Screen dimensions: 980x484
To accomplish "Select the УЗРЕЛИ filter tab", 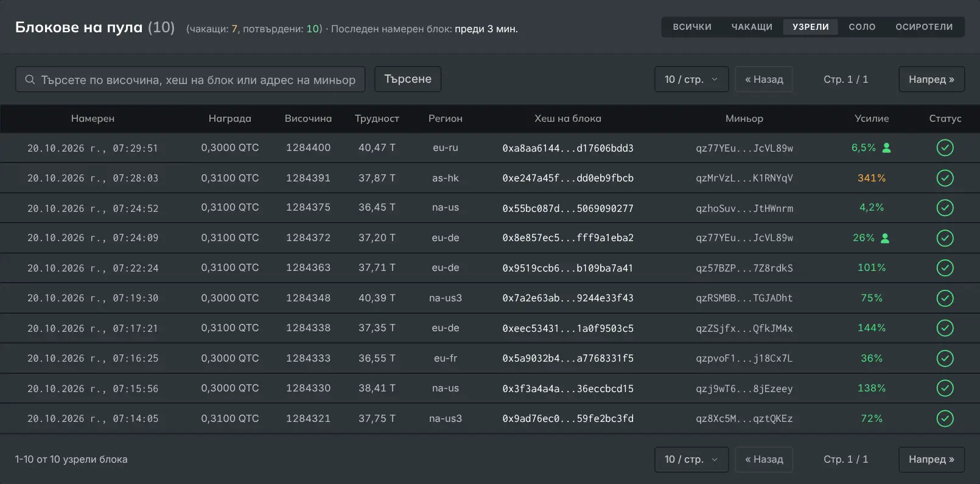I will click(x=811, y=27).
